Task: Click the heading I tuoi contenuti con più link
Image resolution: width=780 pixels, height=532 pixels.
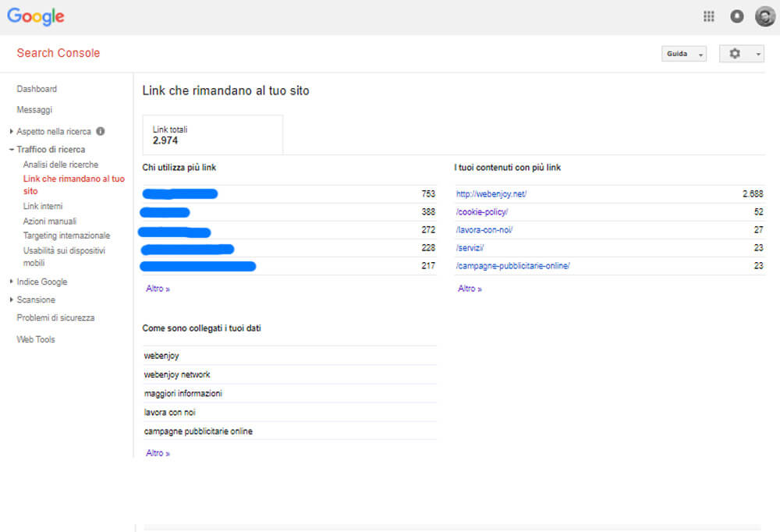Action: (508, 168)
